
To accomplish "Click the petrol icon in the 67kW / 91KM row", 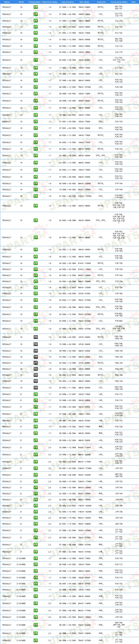I will click(x=36, y=294).
